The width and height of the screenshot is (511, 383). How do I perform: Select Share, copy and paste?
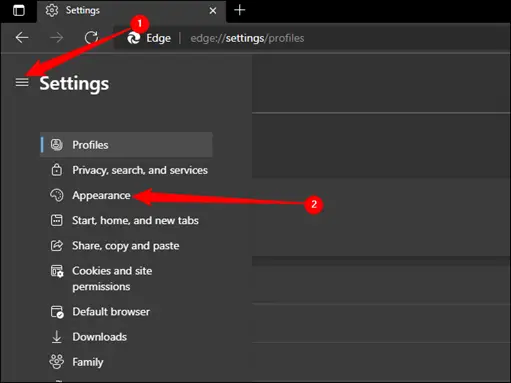coord(126,246)
